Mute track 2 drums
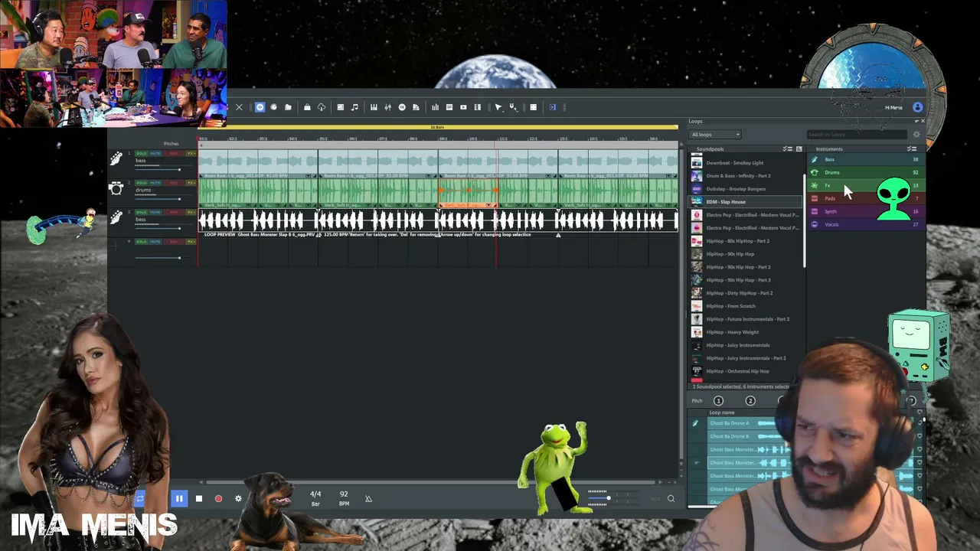The image size is (980, 551). tap(155, 183)
